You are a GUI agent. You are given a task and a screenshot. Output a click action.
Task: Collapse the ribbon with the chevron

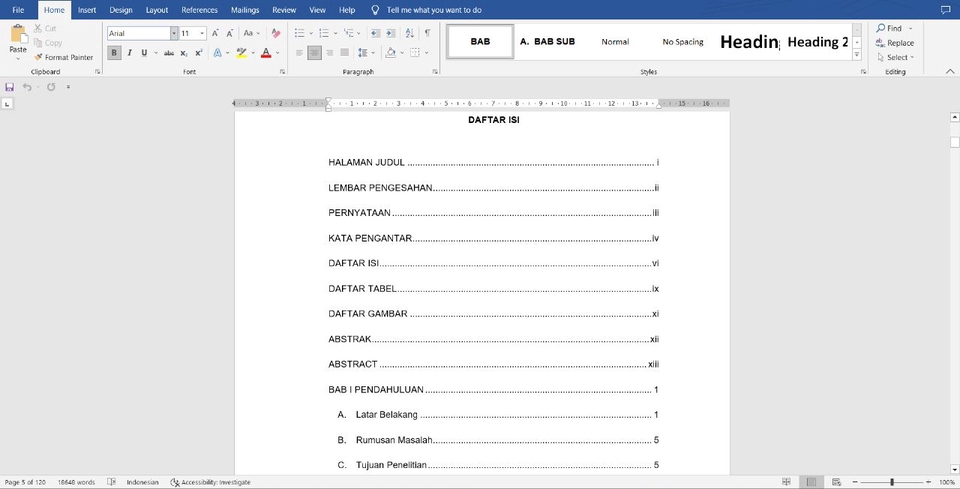[x=950, y=72]
